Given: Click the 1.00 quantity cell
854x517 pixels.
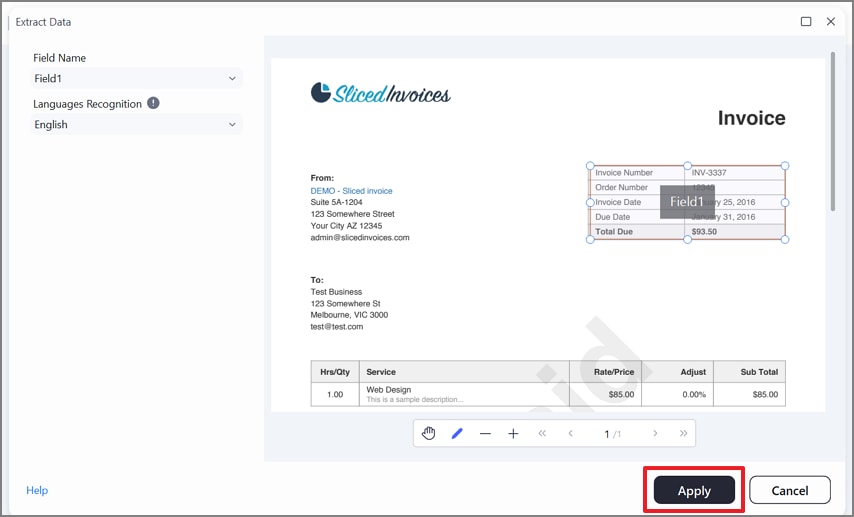Looking at the screenshot, I should [335, 394].
